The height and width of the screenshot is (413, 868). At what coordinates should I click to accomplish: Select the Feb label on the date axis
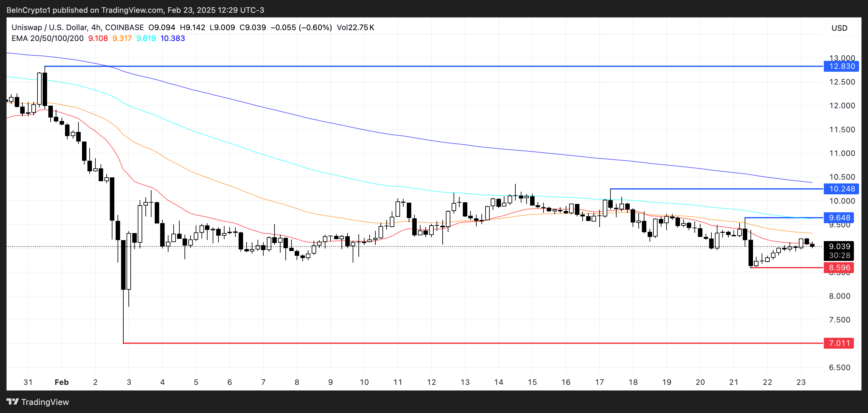[62, 382]
